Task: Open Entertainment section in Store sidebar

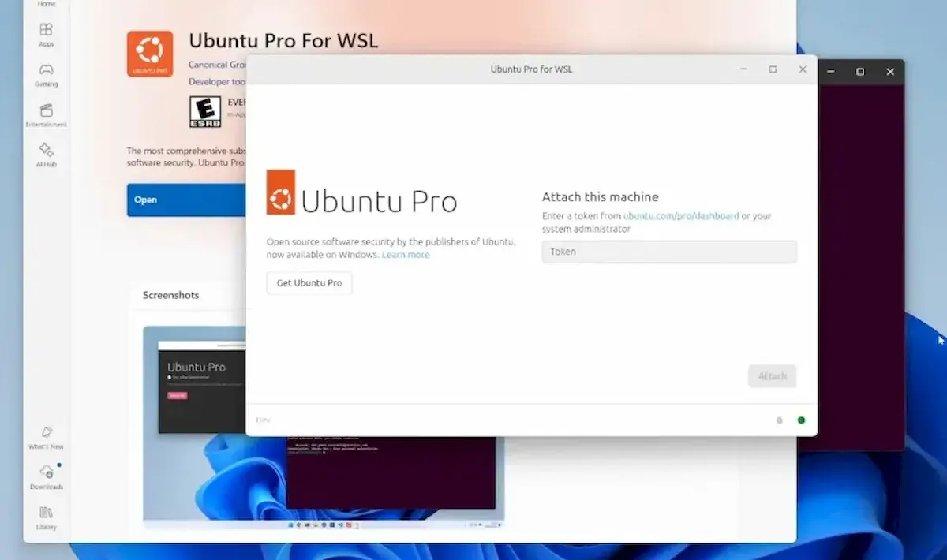Action: 46,114
